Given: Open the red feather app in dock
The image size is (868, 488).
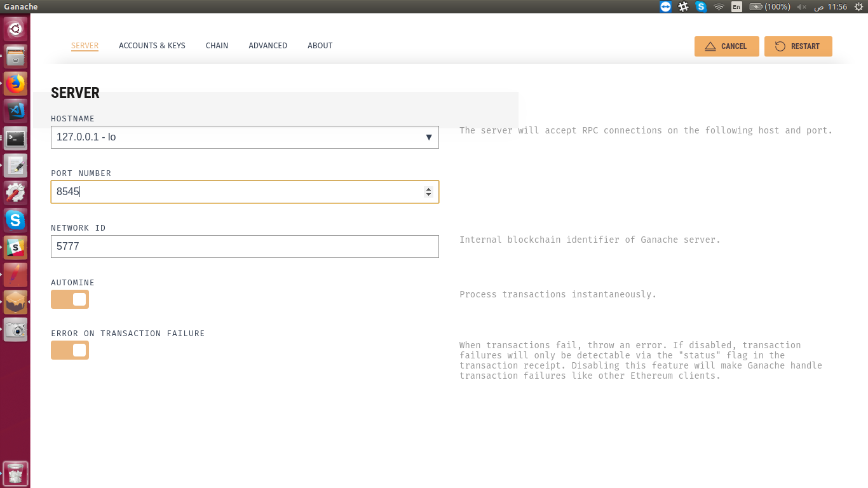Looking at the screenshot, I should pos(15,274).
